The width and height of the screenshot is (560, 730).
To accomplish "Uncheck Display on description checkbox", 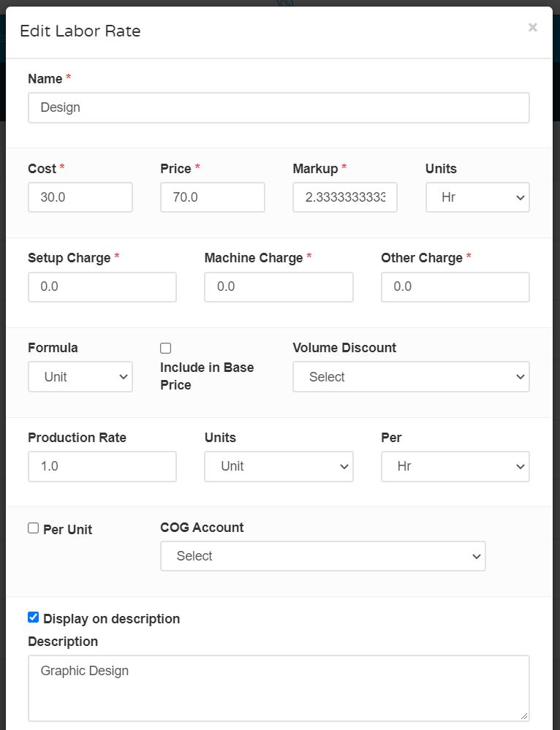I will click(x=33, y=617).
